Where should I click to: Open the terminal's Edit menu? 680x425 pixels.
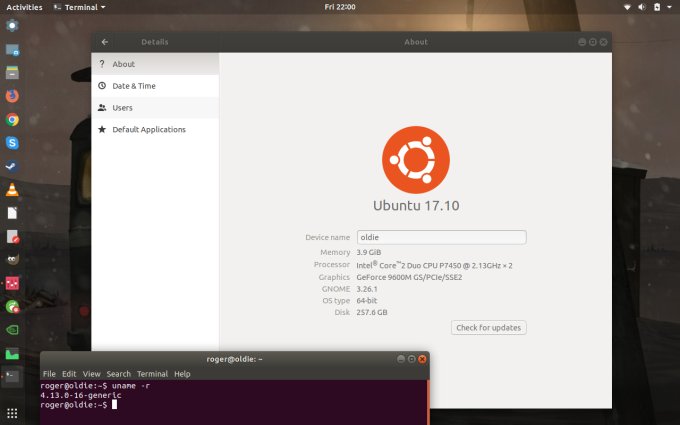point(69,374)
